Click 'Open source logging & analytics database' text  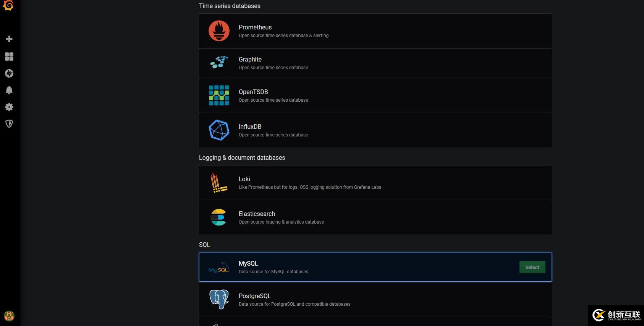[x=281, y=222]
